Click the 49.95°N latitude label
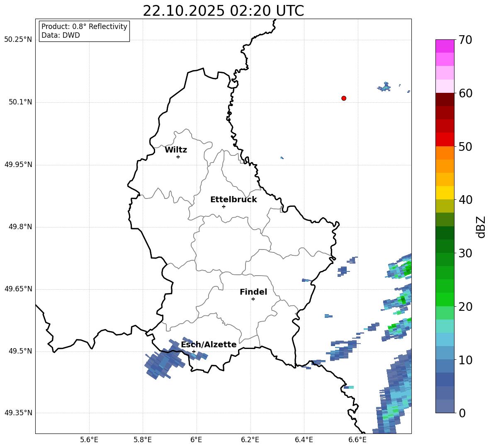 [x=18, y=165]
